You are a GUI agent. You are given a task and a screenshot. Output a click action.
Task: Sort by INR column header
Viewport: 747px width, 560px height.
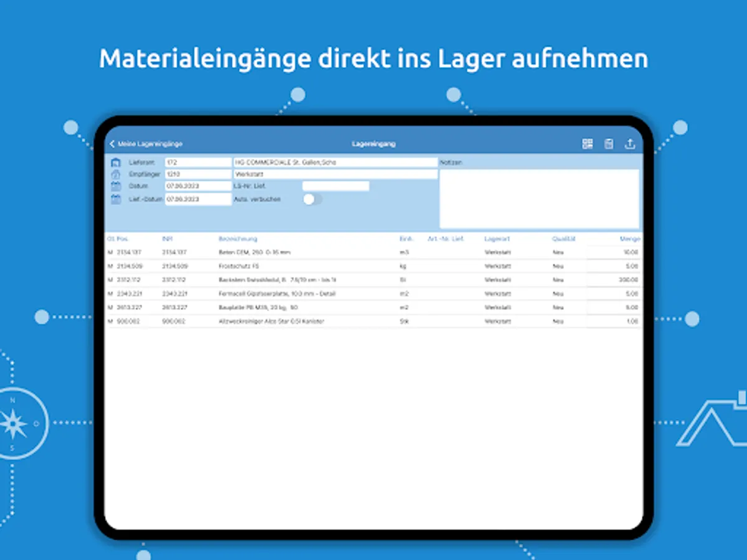click(x=166, y=239)
